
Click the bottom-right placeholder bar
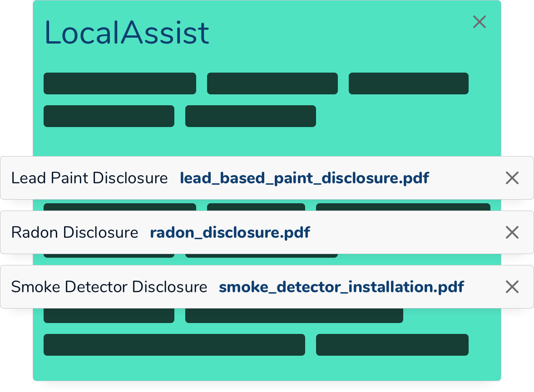[392, 344]
